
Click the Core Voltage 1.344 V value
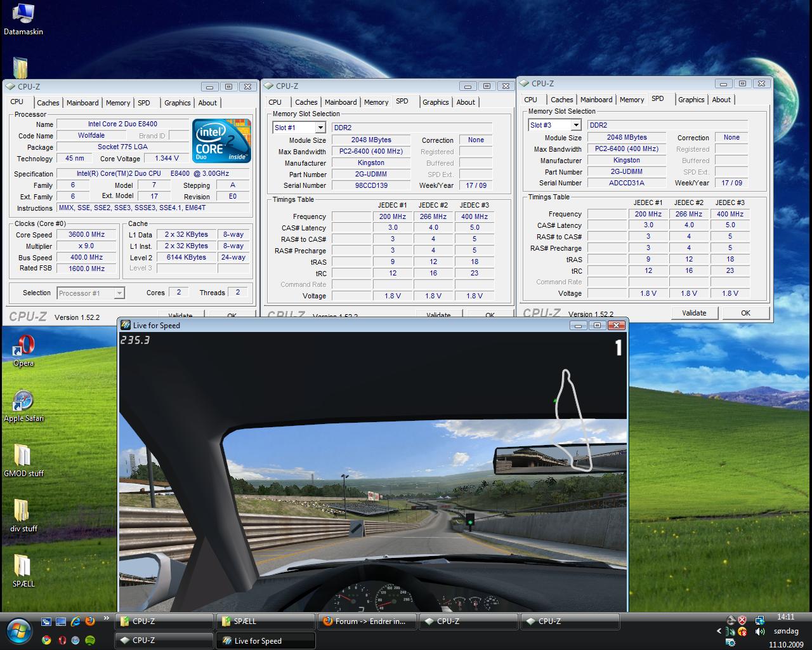click(167, 158)
